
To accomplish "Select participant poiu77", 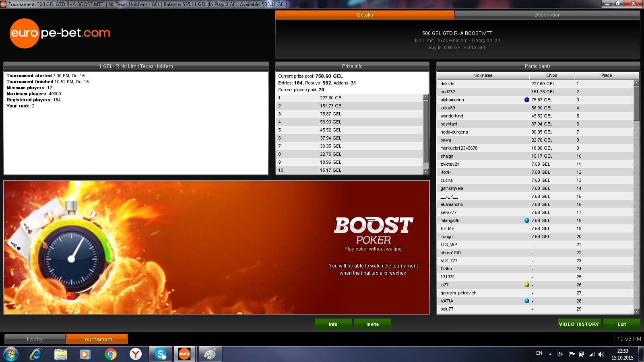I will 535,309.
